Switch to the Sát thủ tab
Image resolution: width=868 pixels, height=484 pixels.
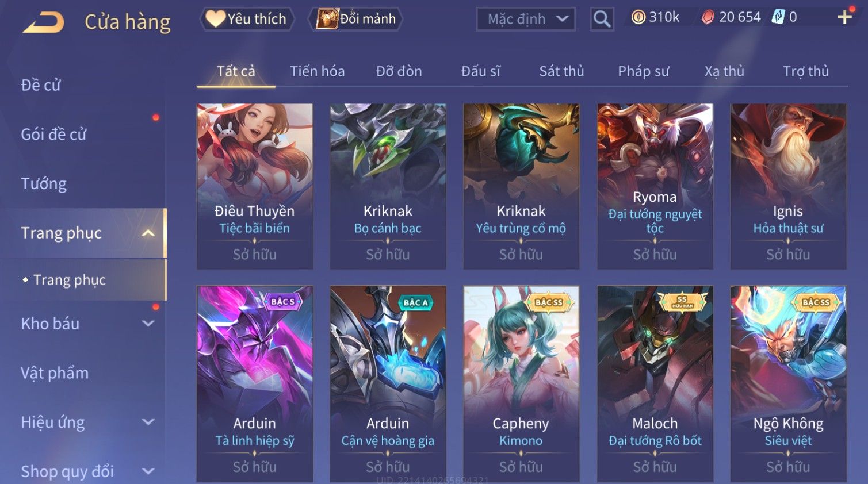pos(561,71)
